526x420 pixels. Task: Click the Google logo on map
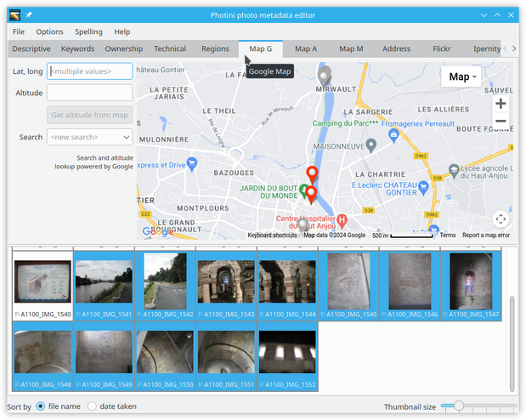click(x=158, y=231)
